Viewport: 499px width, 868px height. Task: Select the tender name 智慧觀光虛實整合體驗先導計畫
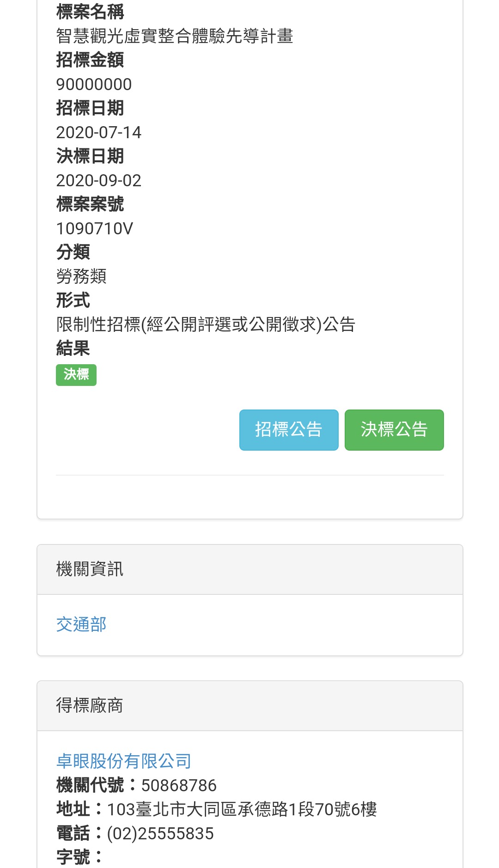point(175,36)
